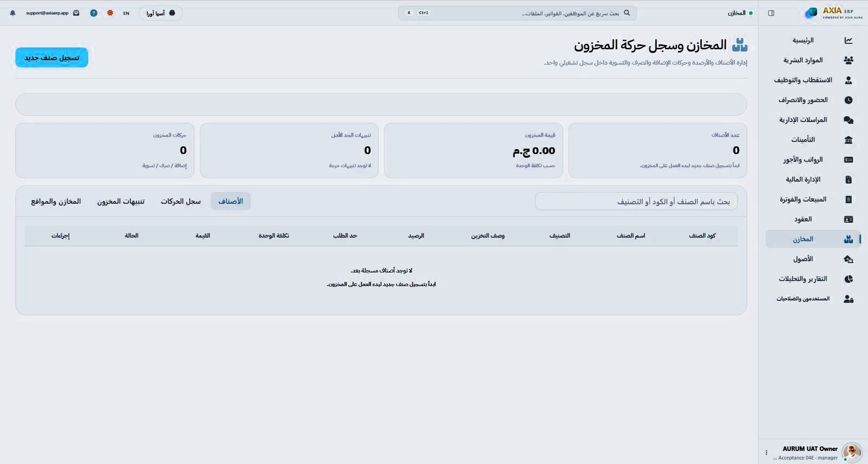This screenshot has width=868, height=464.
Task: Click the search magnifier icon in top bar
Action: (627, 13)
